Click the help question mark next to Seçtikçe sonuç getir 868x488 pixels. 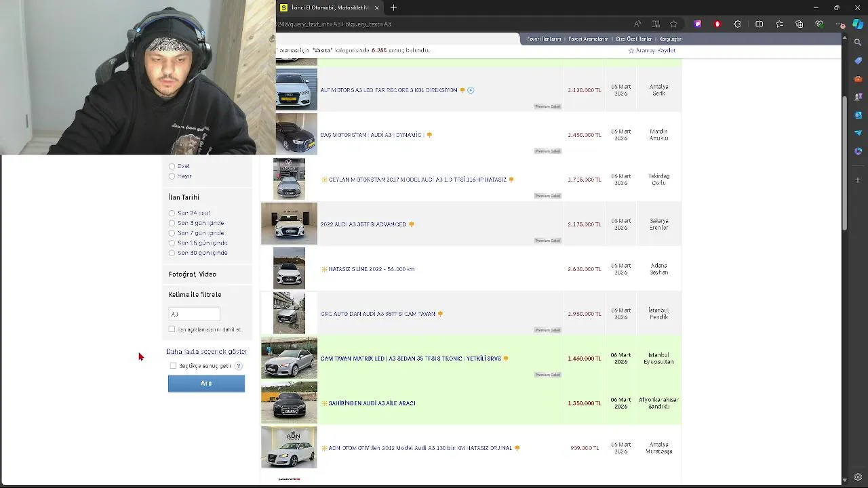pos(238,366)
